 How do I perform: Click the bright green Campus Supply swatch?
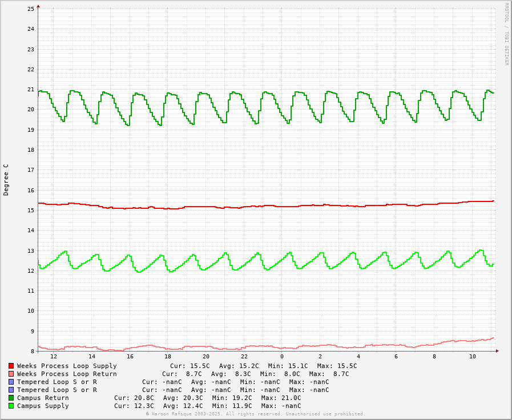11,406
